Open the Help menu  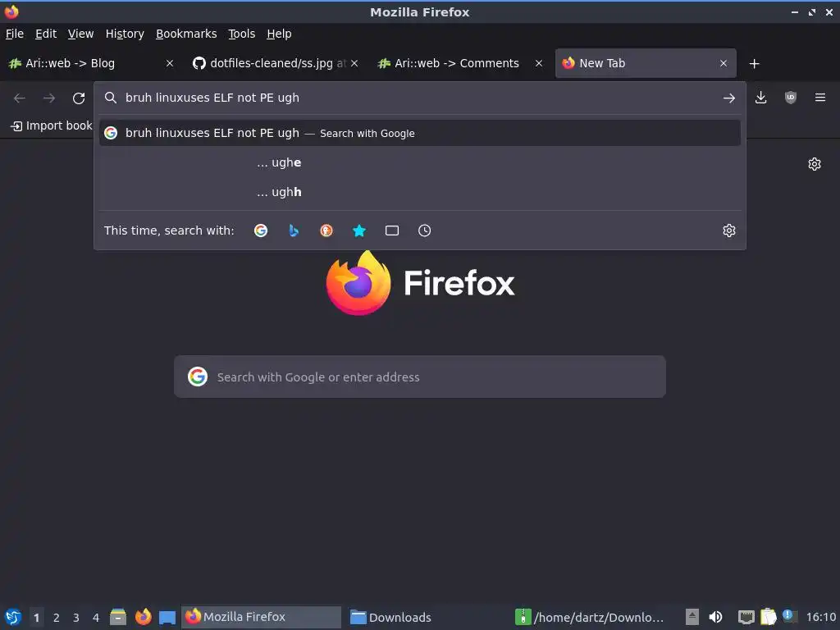(x=279, y=34)
